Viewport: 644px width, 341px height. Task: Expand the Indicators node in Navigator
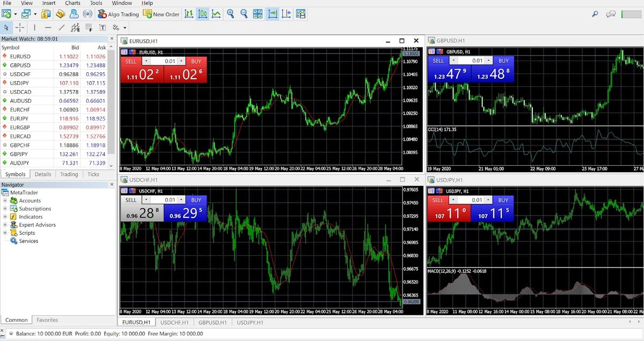tap(5, 217)
